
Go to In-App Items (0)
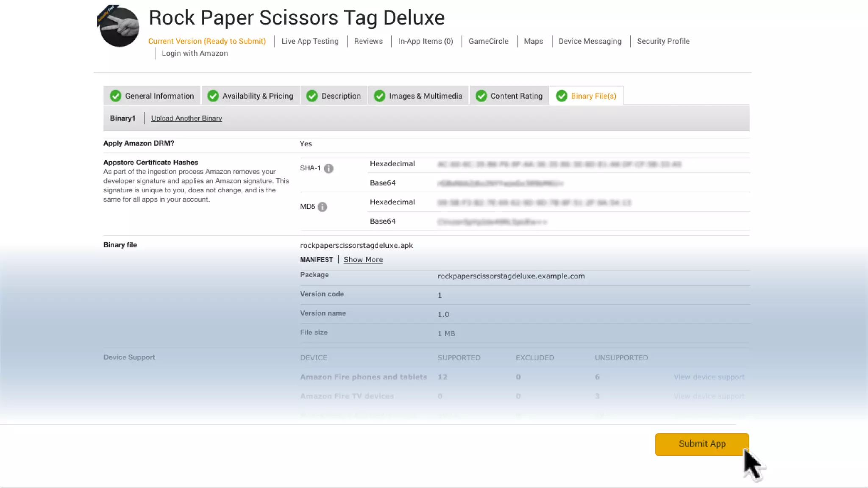tap(425, 42)
